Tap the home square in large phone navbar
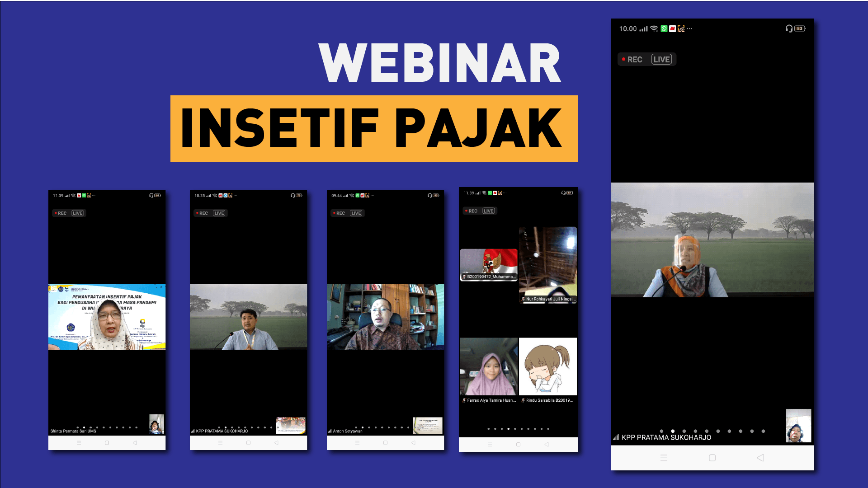 (x=712, y=458)
